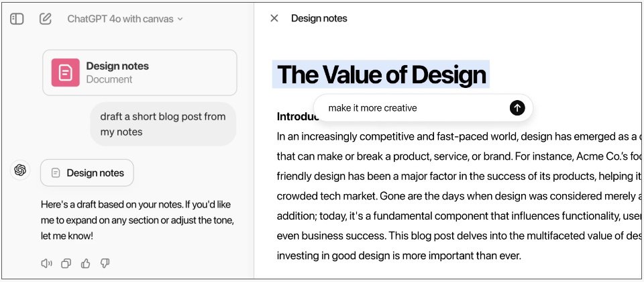Read response aloud with speaker icon
The height and width of the screenshot is (282, 644).
pos(46,263)
